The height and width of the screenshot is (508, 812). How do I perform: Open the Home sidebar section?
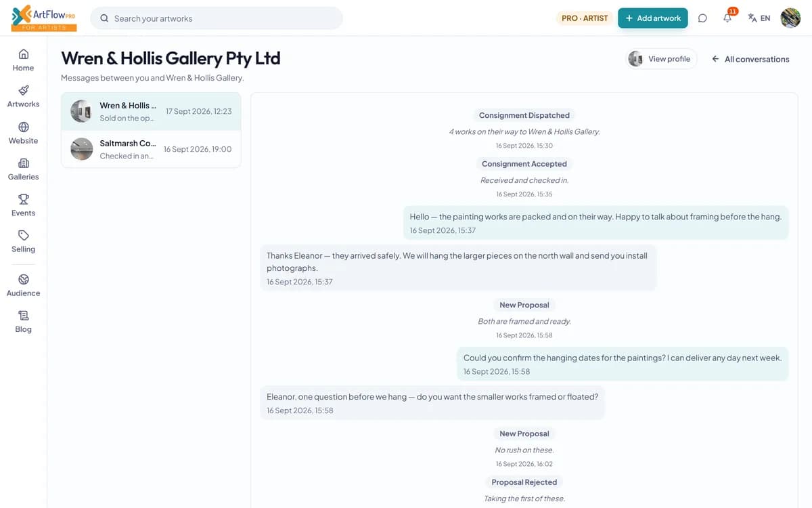tap(23, 60)
